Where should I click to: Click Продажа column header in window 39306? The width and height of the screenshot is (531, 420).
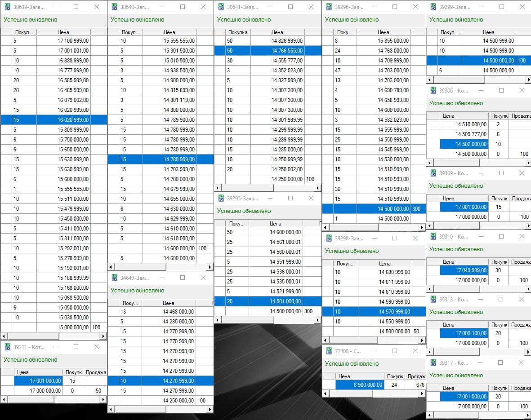[x=521, y=116]
